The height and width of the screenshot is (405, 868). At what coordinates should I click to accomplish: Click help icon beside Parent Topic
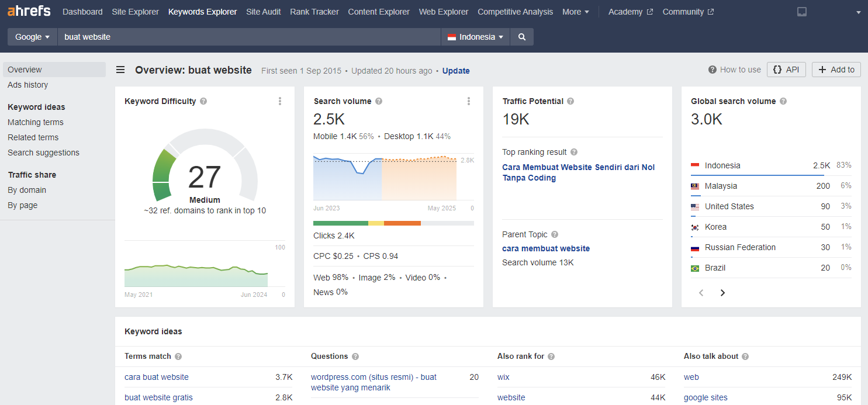point(555,234)
